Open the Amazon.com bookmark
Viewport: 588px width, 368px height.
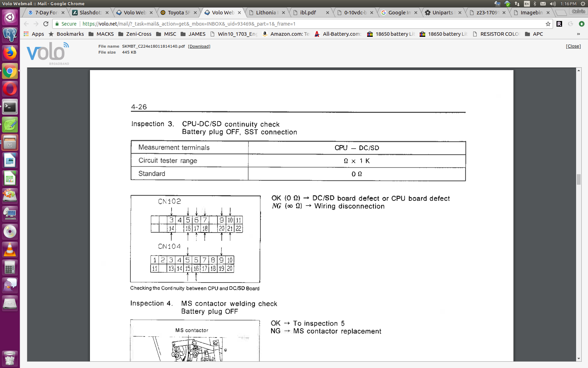[286, 34]
